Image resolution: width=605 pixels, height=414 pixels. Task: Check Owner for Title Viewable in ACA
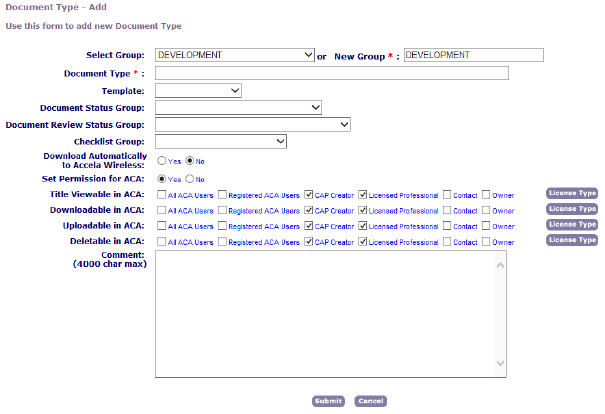click(486, 194)
